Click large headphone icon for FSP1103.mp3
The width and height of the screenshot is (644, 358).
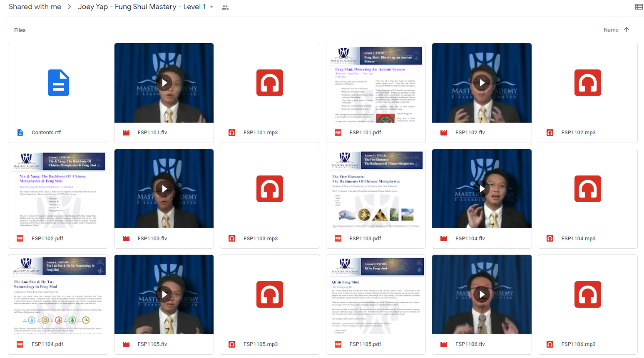(270, 189)
